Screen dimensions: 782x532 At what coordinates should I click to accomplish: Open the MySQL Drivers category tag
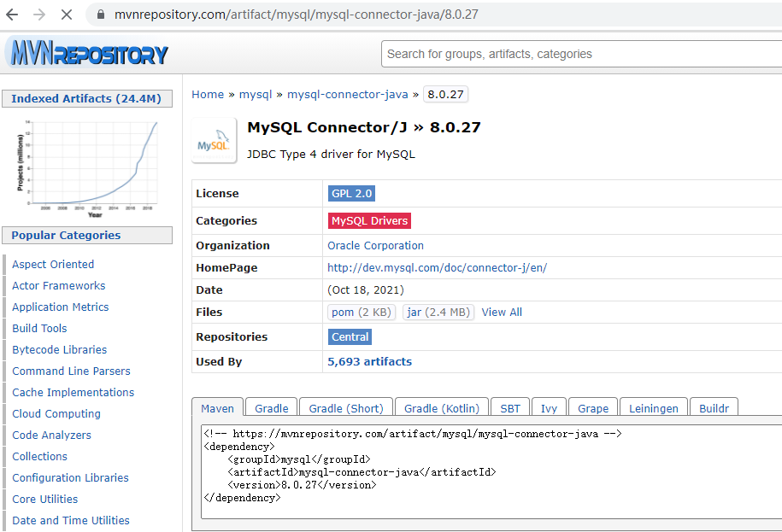(x=369, y=220)
